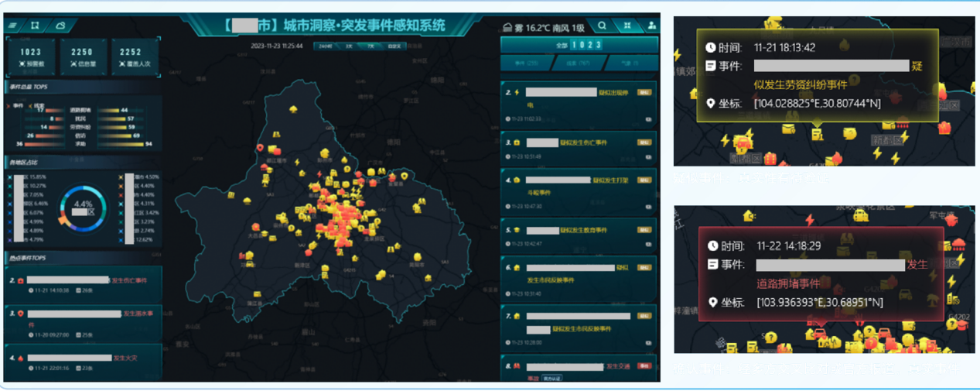Select the frame view icon in header tabs
980x391 pixels.
[x=35, y=26]
